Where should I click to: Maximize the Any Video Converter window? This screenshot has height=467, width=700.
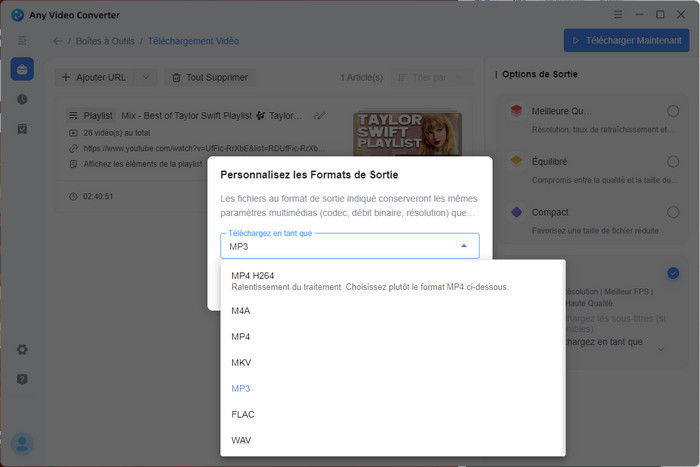660,14
